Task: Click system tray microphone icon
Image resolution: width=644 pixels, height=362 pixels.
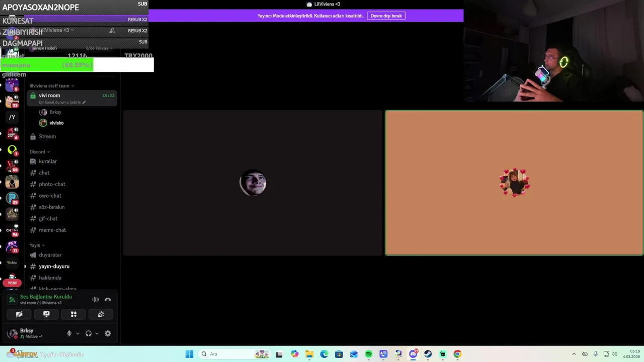Action: pyautogui.click(x=595, y=354)
